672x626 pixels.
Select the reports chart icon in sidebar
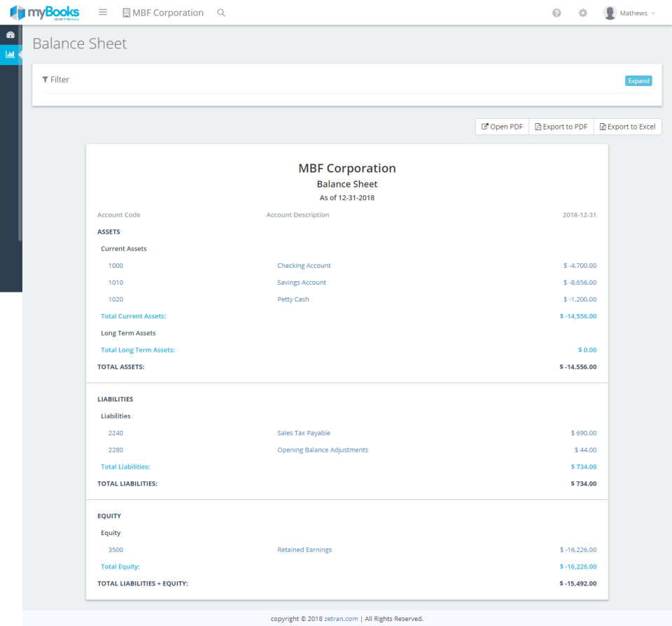click(10, 55)
